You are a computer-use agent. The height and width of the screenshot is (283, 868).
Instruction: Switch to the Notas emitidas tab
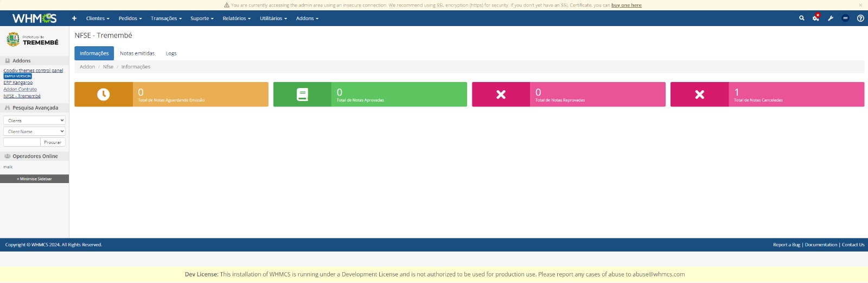point(137,53)
